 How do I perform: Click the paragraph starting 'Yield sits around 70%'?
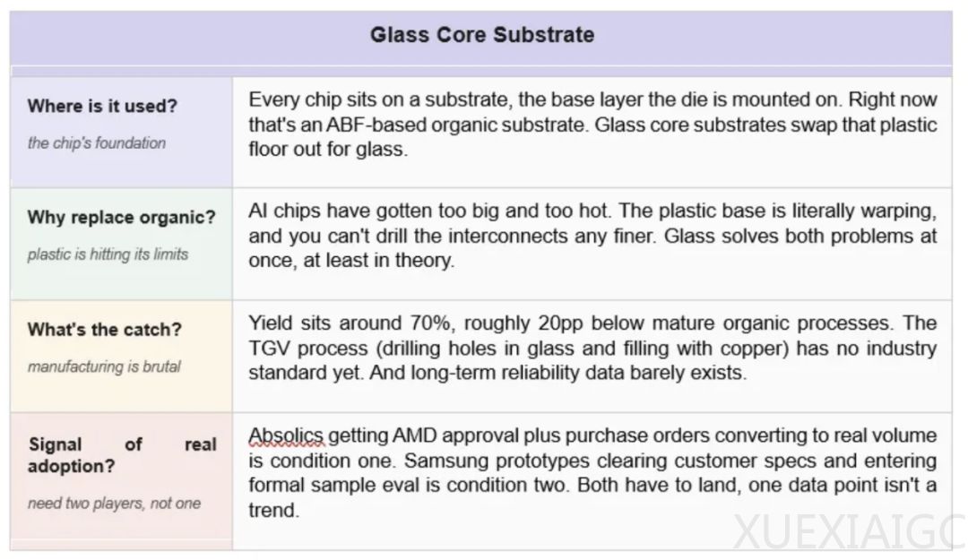pyautogui.click(x=592, y=348)
